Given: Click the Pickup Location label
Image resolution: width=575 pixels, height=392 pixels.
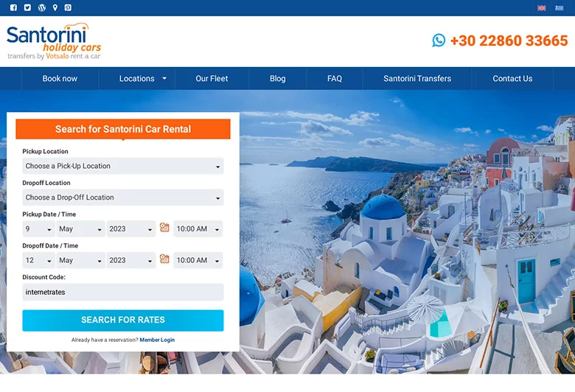Looking at the screenshot, I should [45, 152].
